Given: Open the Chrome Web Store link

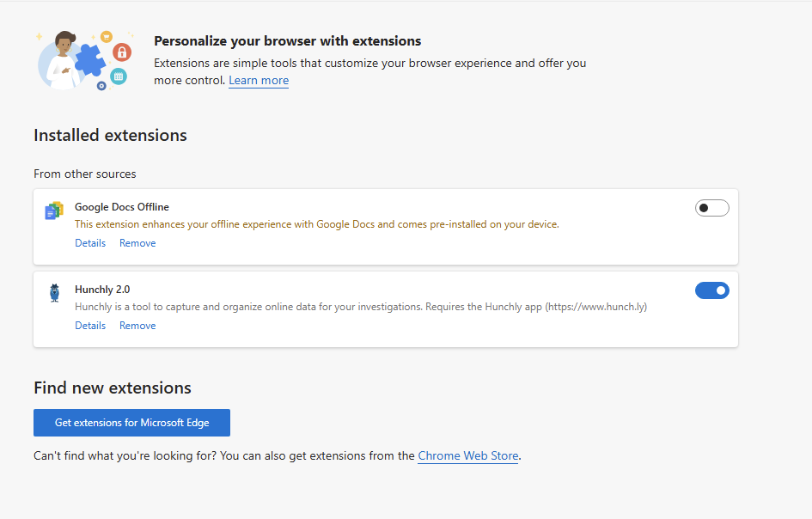Looking at the screenshot, I should 467,456.
